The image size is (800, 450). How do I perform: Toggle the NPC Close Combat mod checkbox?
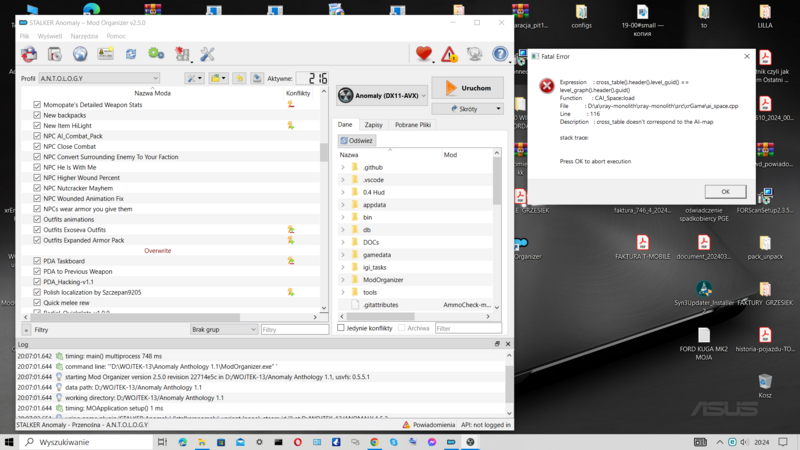[37, 147]
